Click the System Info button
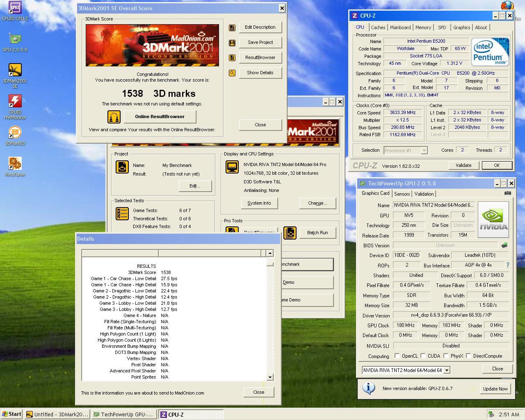 (259, 203)
